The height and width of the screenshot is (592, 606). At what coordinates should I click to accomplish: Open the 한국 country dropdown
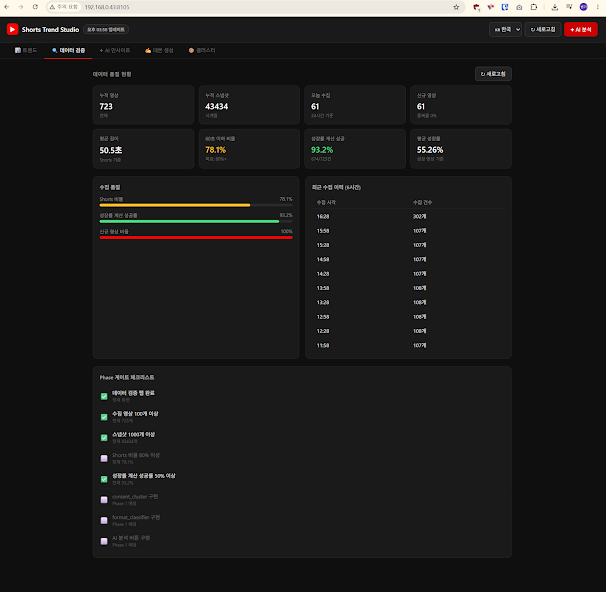506,29
